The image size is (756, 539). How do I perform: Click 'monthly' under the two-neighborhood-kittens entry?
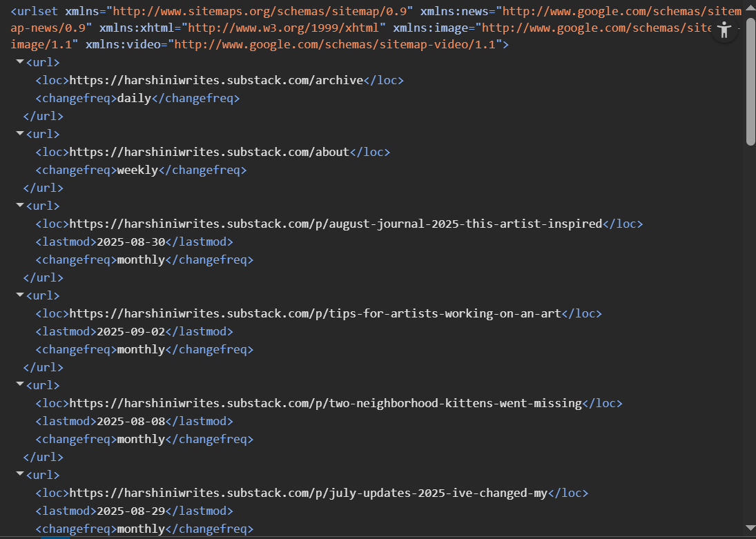coord(142,439)
